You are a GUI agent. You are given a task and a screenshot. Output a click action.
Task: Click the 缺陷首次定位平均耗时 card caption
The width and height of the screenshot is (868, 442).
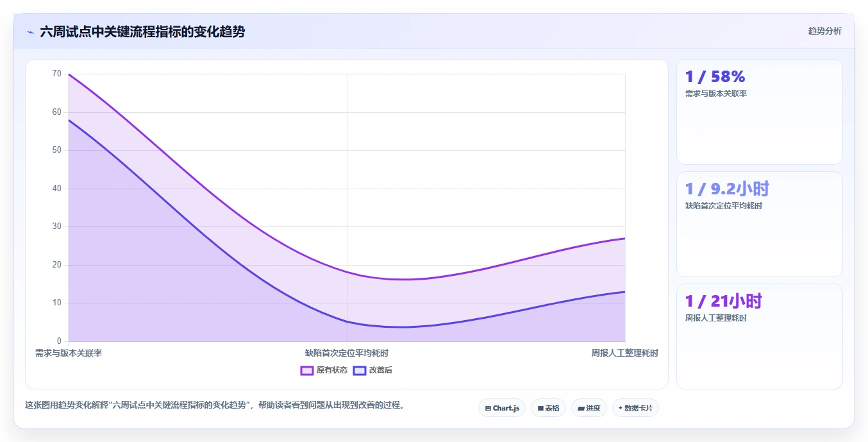(x=724, y=206)
